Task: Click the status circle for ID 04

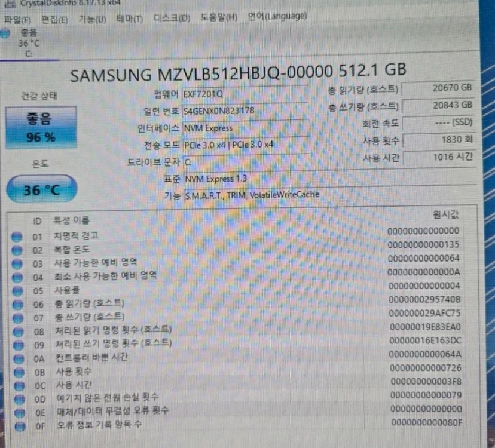Action: tap(17, 277)
